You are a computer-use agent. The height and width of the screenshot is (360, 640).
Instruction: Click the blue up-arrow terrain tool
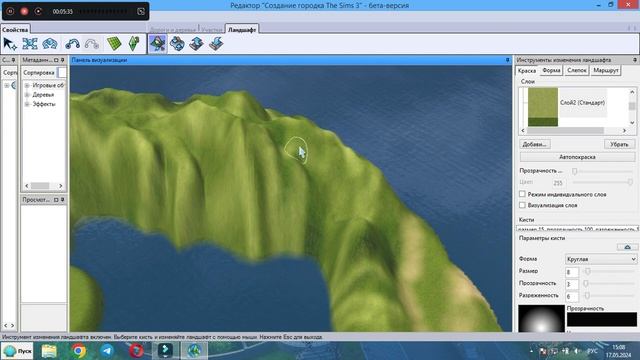[197, 44]
